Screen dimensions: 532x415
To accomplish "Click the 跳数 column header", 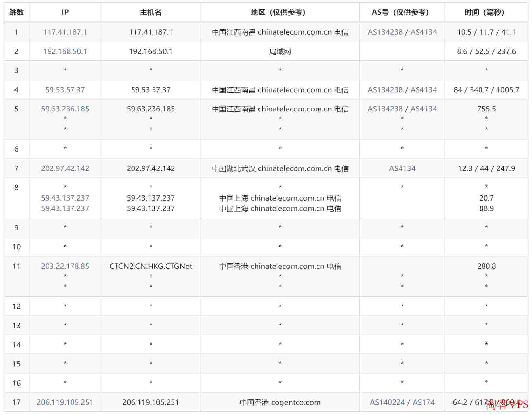I will [16, 12].
